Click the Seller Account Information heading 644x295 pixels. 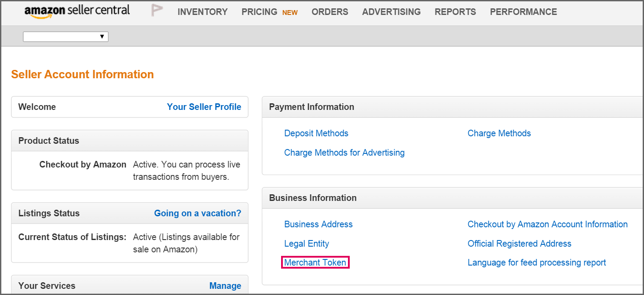pyautogui.click(x=83, y=74)
